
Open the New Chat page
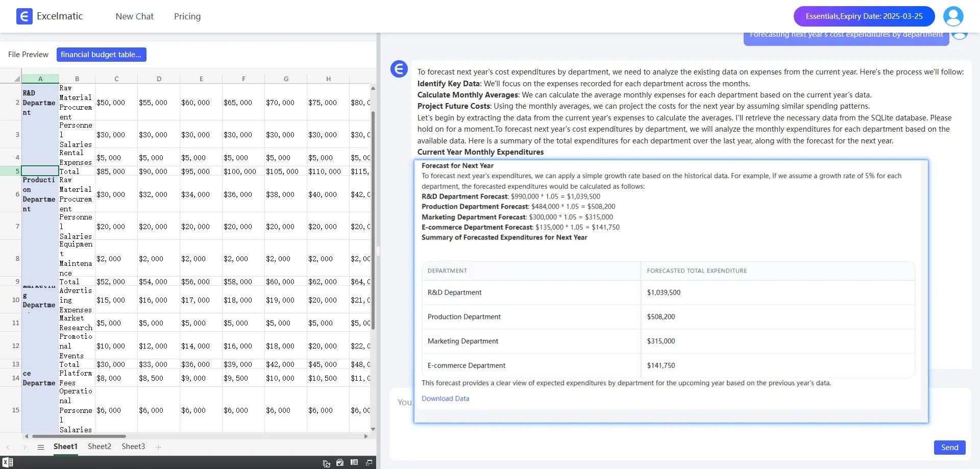(134, 16)
